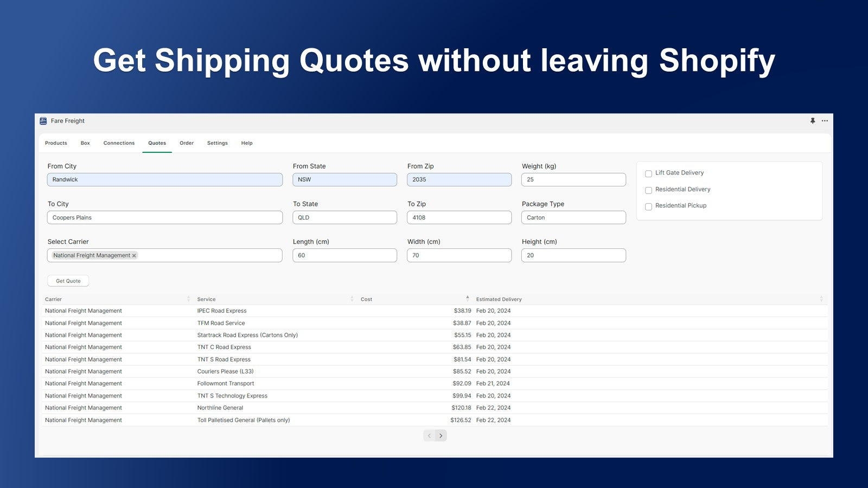Image resolution: width=868 pixels, height=488 pixels.
Task: Switch to the Settings tab
Action: [x=218, y=143]
